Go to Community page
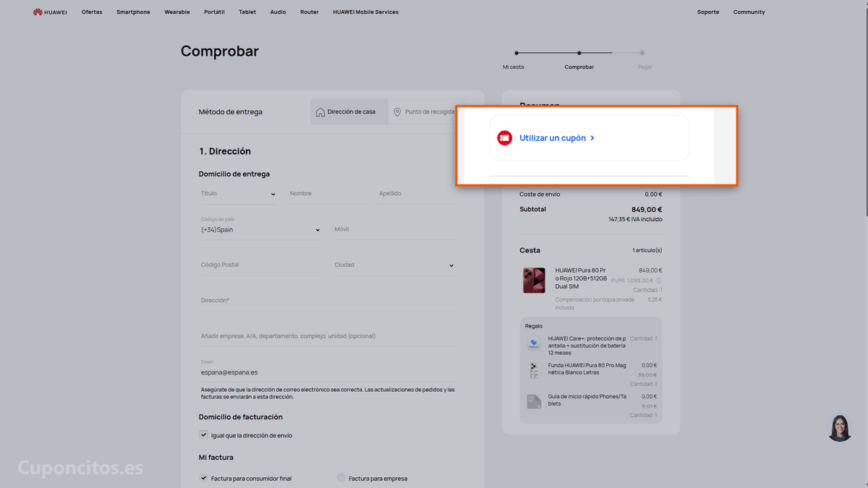The height and width of the screenshot is (488, 868). coord(749,12)
